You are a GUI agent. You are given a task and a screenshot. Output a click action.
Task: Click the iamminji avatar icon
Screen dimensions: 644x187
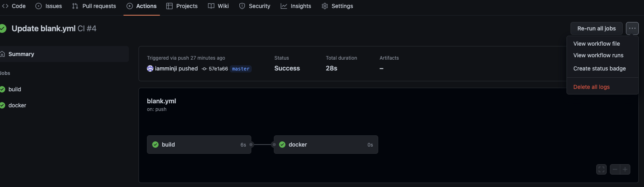point(150,68)
